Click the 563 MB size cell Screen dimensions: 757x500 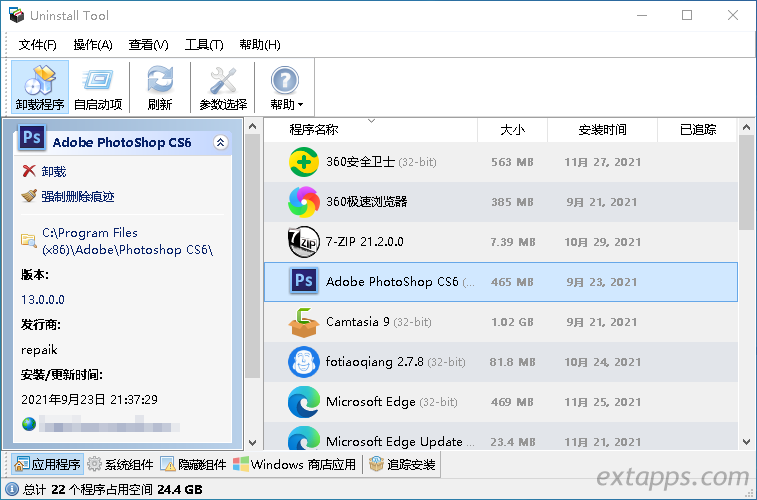pyautogui.click(x=512, y=162)
